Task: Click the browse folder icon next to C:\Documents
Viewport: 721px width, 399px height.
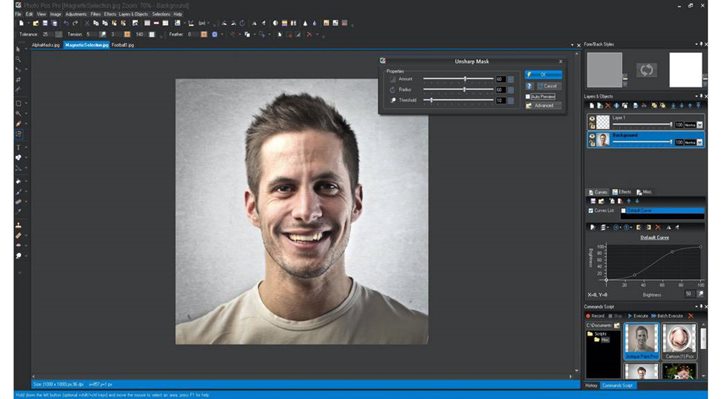Action: (x=617, y=325)
